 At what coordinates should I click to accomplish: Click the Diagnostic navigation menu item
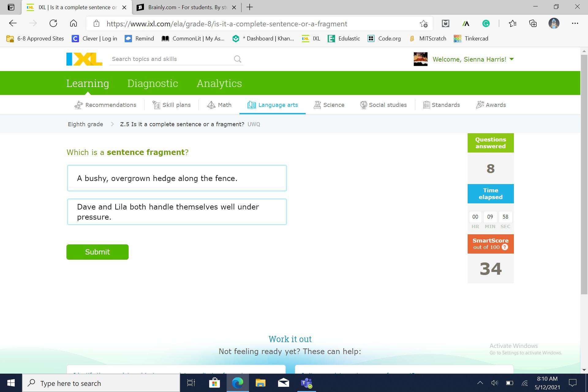153,83
